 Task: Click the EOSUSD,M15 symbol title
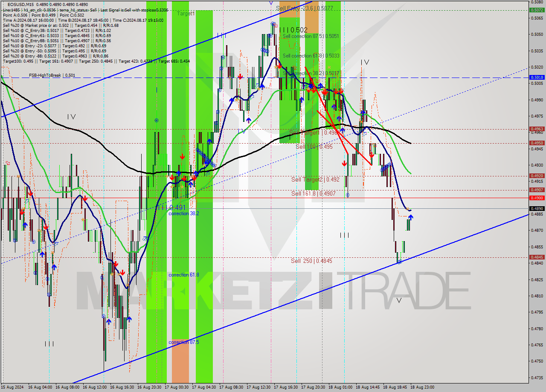(x=21, y=5)
